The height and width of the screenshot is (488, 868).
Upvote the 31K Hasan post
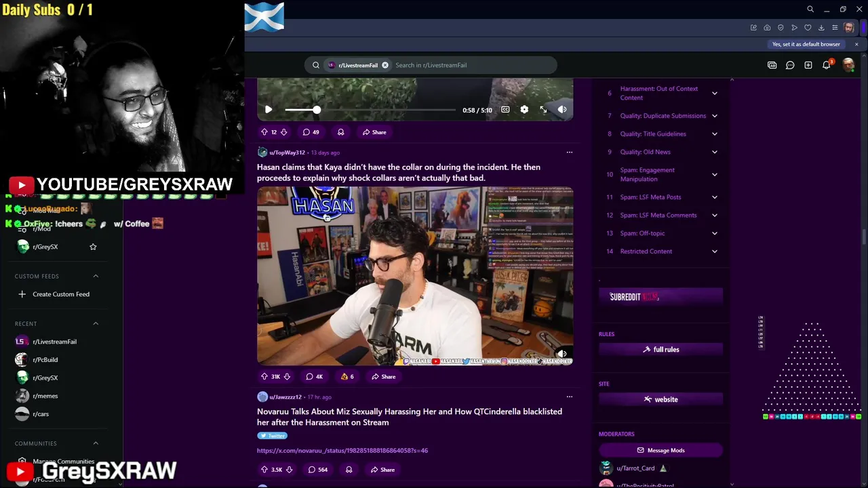264,377
